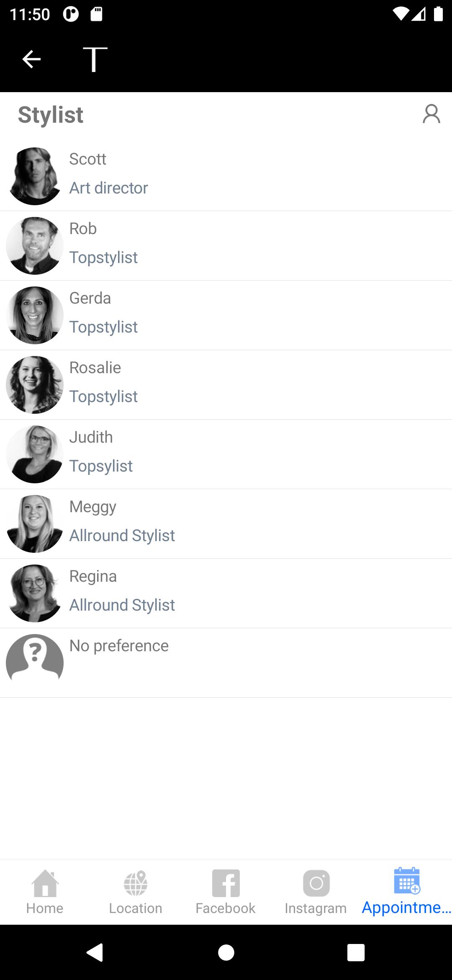Select the Appointments calendar tab
The width and height of the screenshot is (452, 980).
407,892
